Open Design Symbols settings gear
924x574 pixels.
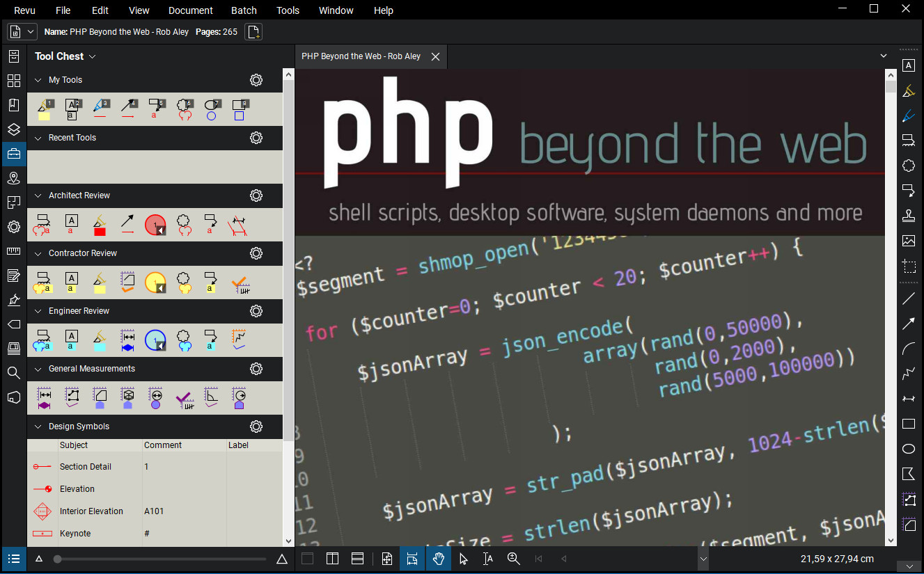[256, 426]
